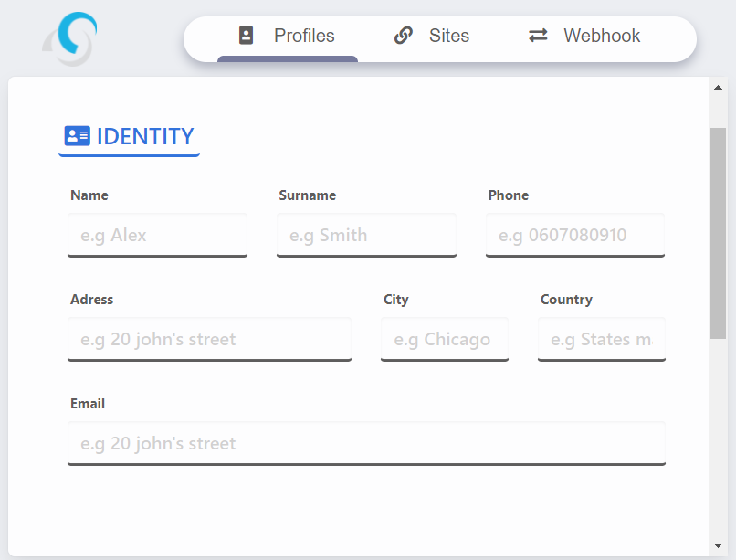Click the exchange arrows icon beside Webhook
This screenshot has height=560, width=736.
538,36
